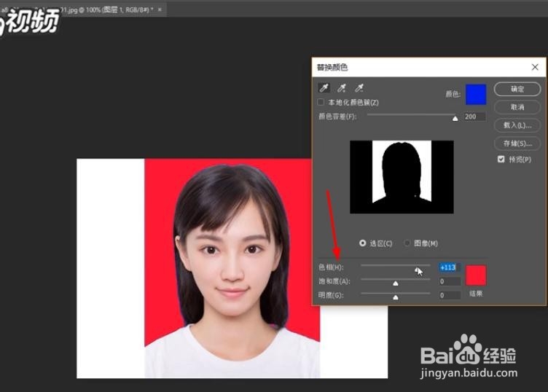Click the 取消 button

[x=517, y=107]
